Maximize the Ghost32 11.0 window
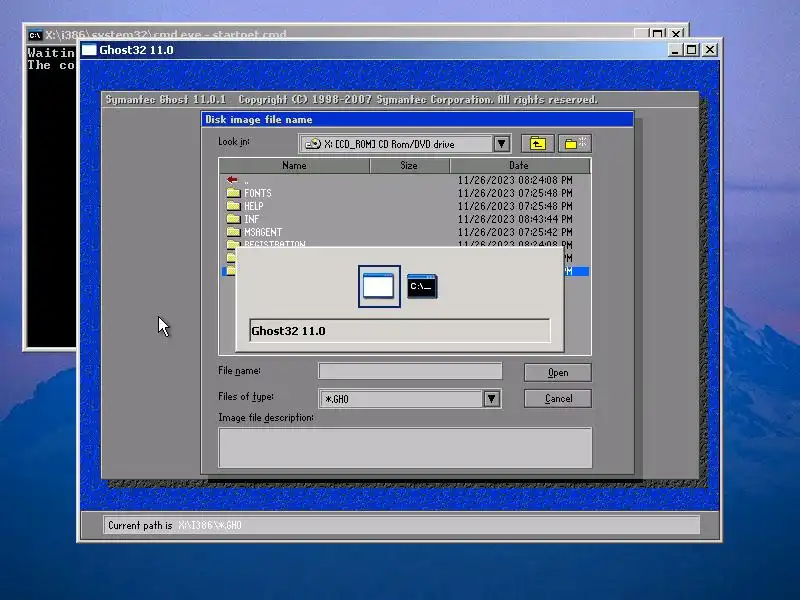 [x=691, y=50]
